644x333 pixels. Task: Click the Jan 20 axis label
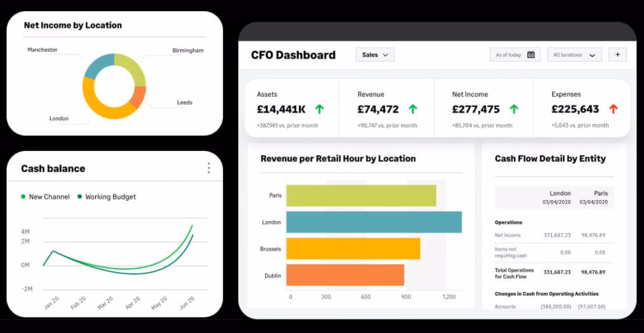(51, 303)
